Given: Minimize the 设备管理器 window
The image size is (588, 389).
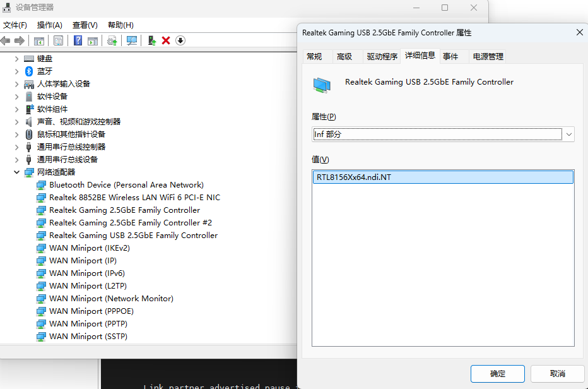Looking at the screenshot, I should tap(416, 8).
